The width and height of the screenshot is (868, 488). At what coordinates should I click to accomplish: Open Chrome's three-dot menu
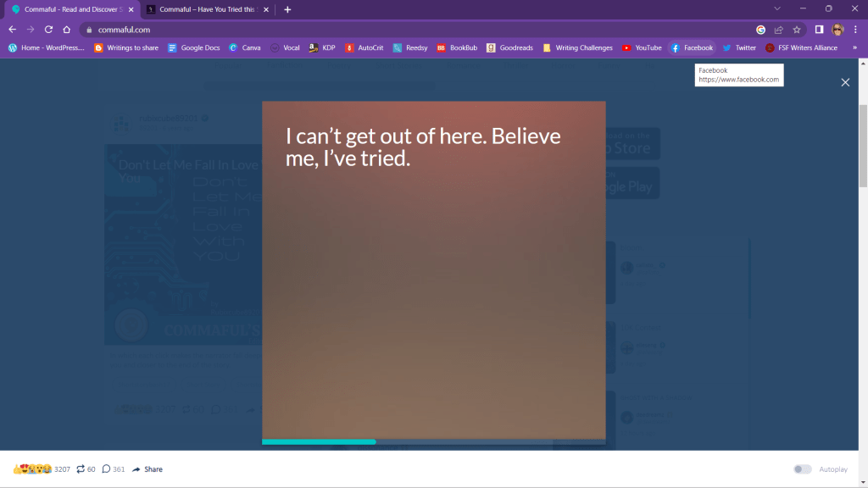(855, 30)
